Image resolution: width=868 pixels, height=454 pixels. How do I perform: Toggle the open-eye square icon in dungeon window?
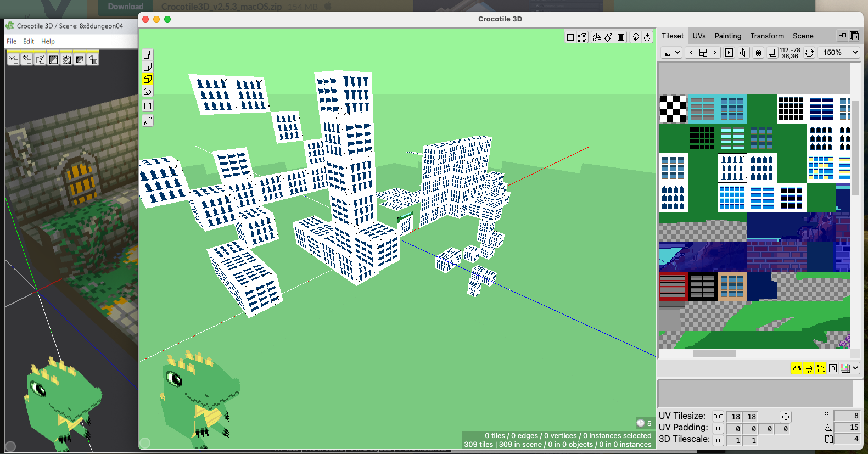pyautogui.click(x=27, y=59)
